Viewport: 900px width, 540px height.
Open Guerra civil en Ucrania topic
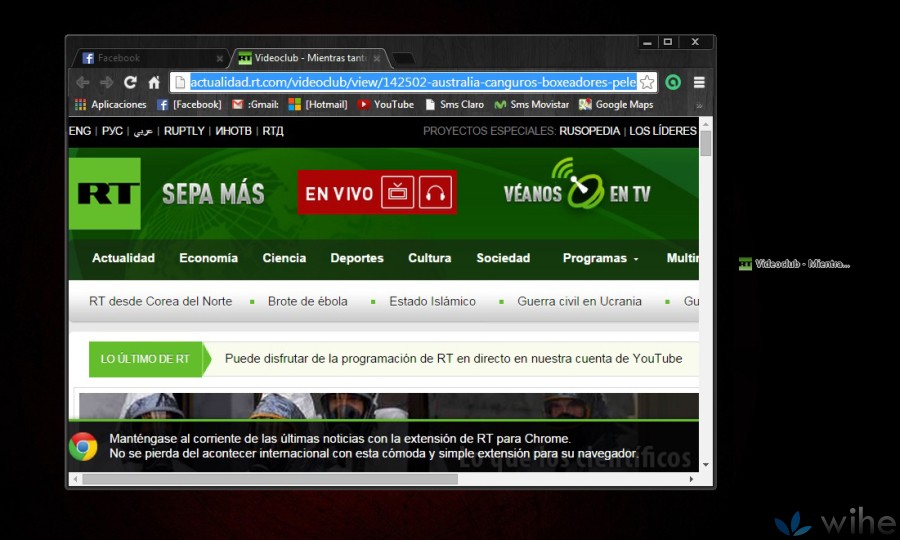coord(579,301)
